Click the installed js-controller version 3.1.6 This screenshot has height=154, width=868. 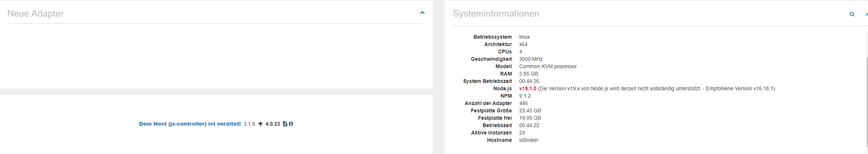(x=249, y=124)
